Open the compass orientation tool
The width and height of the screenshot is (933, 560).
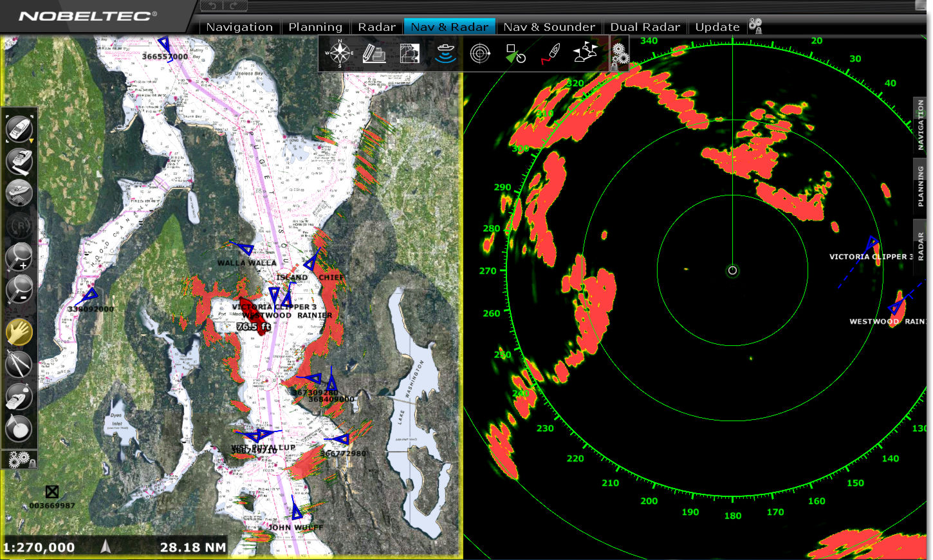[339, 53]
